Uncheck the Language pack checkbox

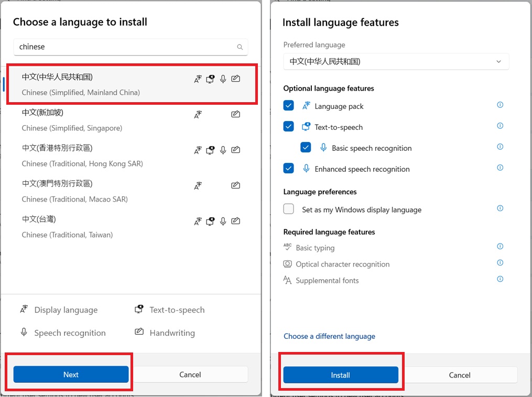288,106
